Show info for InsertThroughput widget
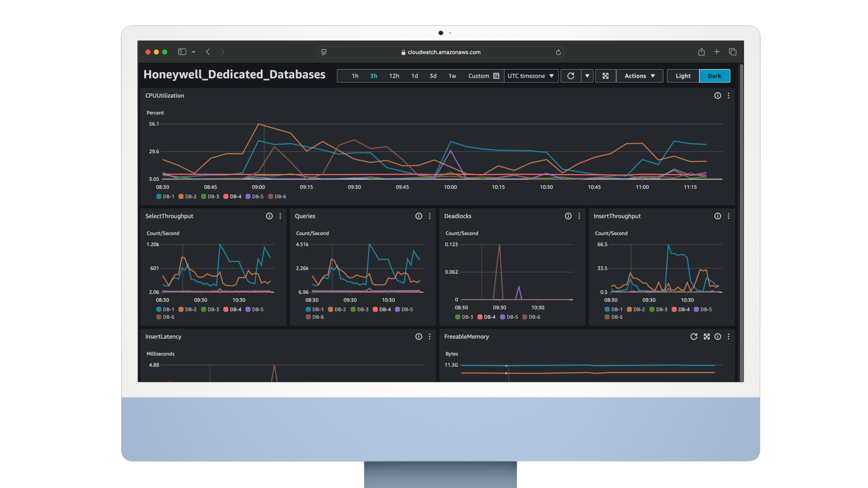Viewport: 868px width, 488px height. (x=717, y=216)
